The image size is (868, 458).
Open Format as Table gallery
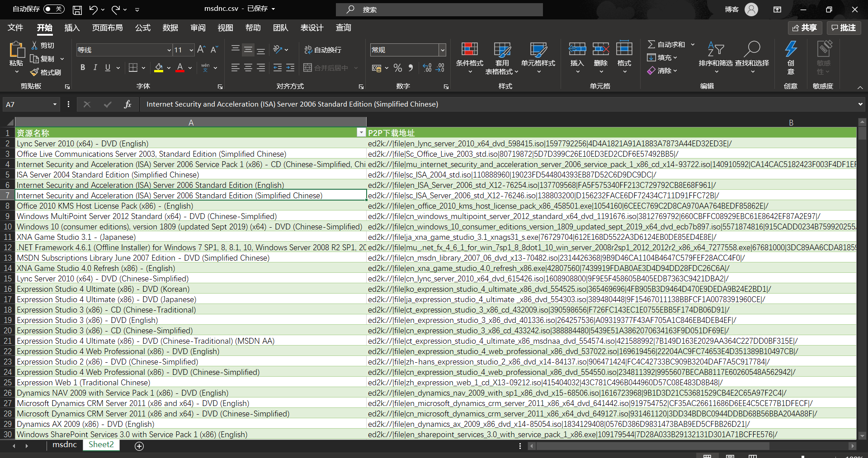[502, 57]
